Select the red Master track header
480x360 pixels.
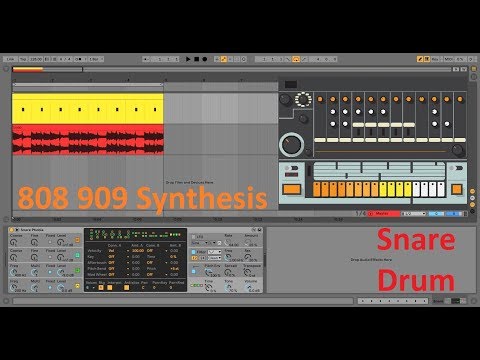(x=383, y=214)
